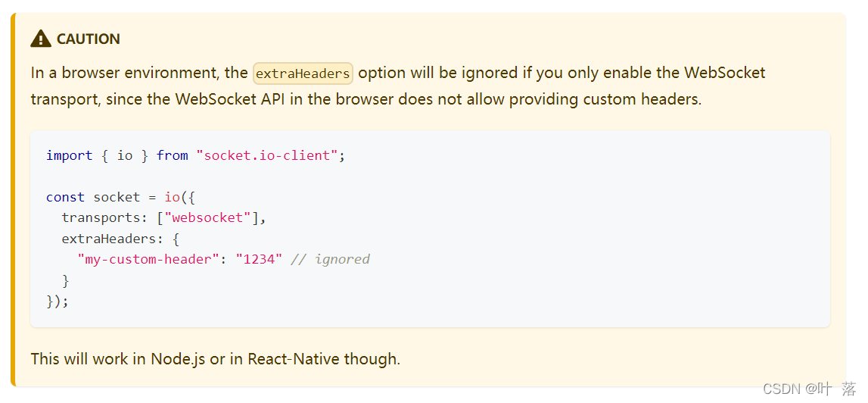Click the import keyword in the code
868x403 pixels.
[x=69, y=155]
